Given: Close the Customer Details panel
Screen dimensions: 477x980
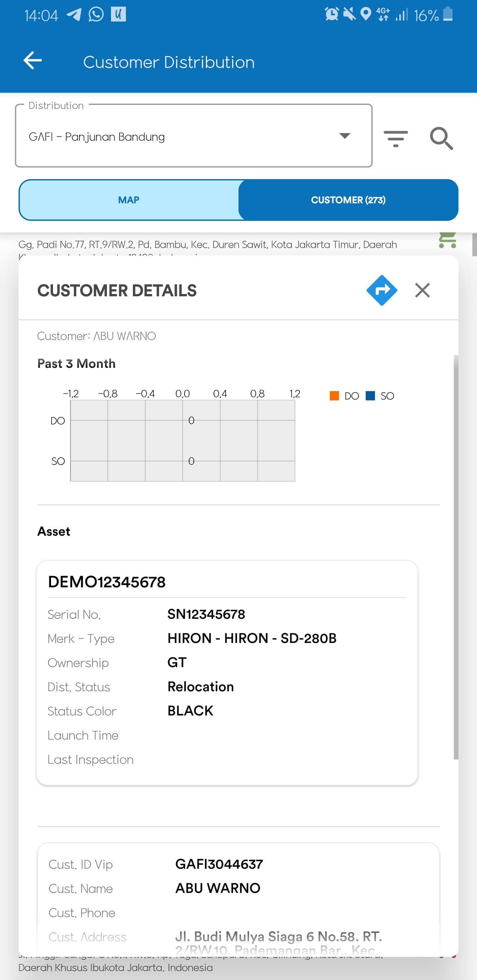Looking at the screenshot, I should [x=422, y=290].
